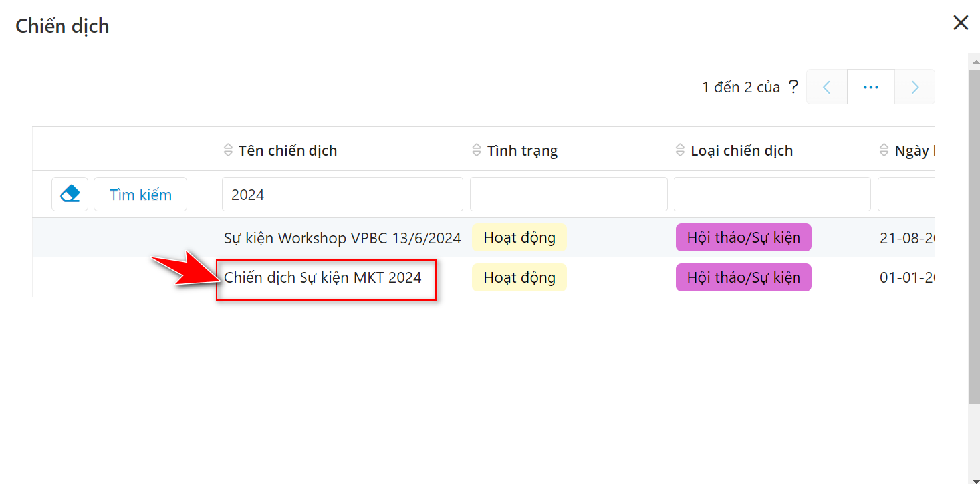Go to next page arrow
The image size is (980, 484).
coord(915,87)
